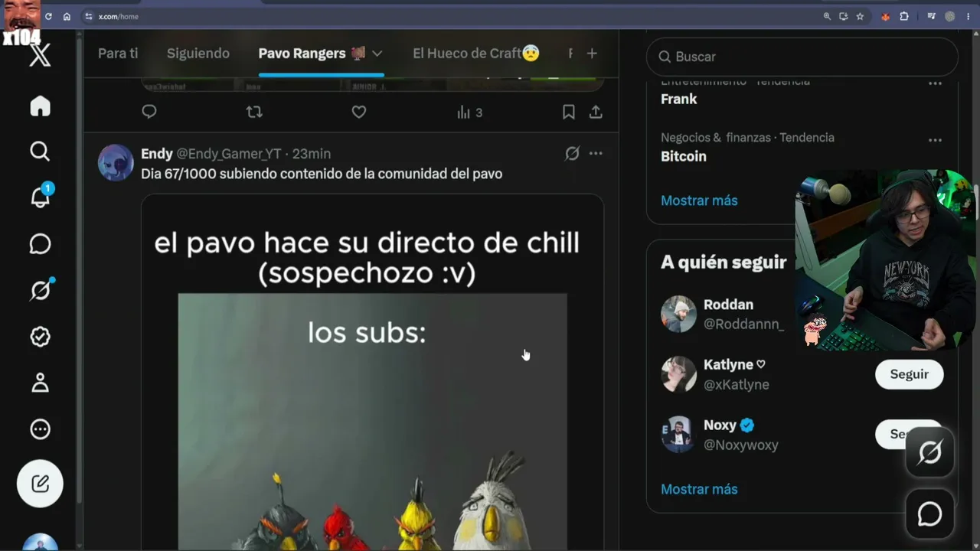
Task: Open Endy's profile avatar
Action: point(116,162)
